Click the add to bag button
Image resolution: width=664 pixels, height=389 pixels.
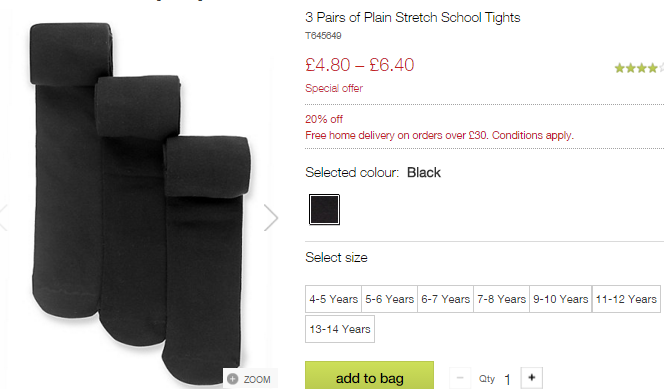click(x=369, y=376)
